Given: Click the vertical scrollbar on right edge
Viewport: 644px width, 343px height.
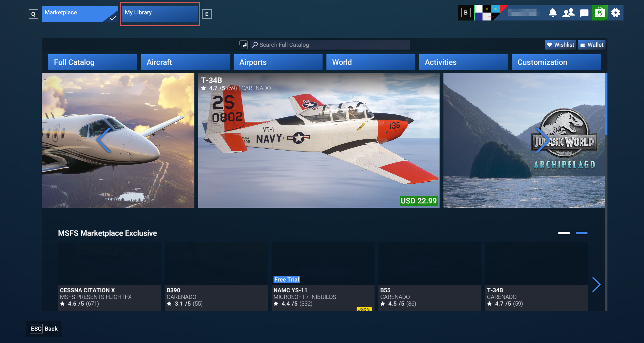Looking at the screenshot, I should coord(606,104).
